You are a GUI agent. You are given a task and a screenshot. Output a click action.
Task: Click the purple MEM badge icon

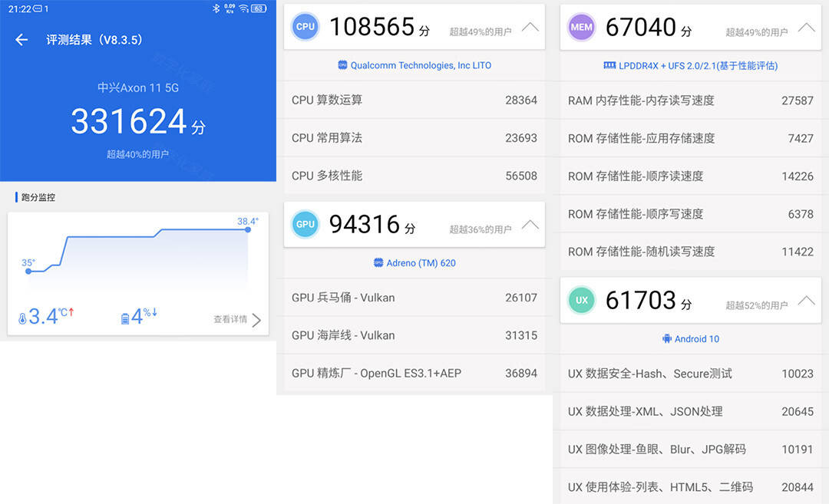tap(582, 27)
